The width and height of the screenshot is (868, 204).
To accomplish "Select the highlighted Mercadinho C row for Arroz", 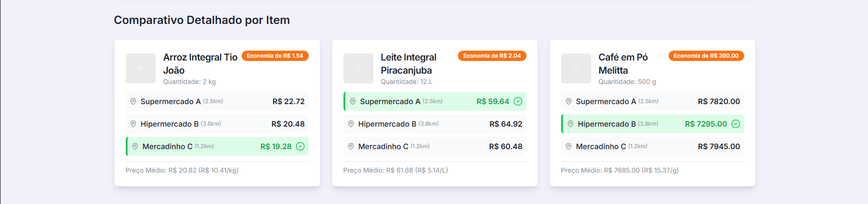I will [x=217, y=146].
